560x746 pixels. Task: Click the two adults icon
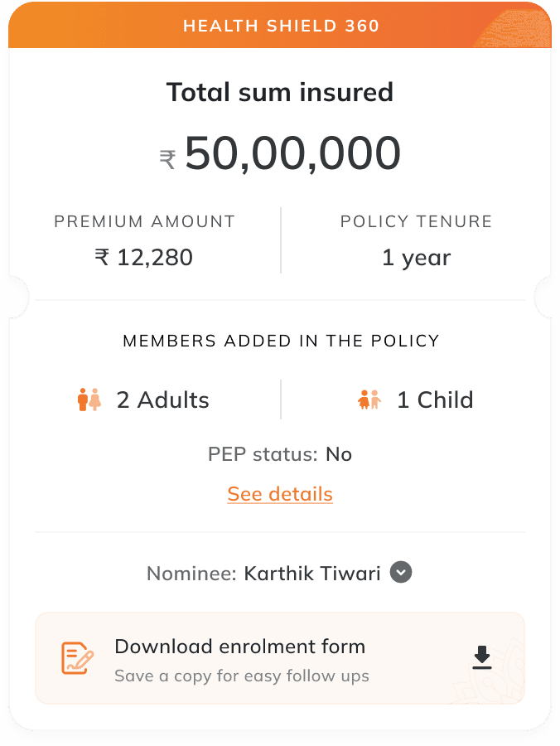[x=89, y=400]
